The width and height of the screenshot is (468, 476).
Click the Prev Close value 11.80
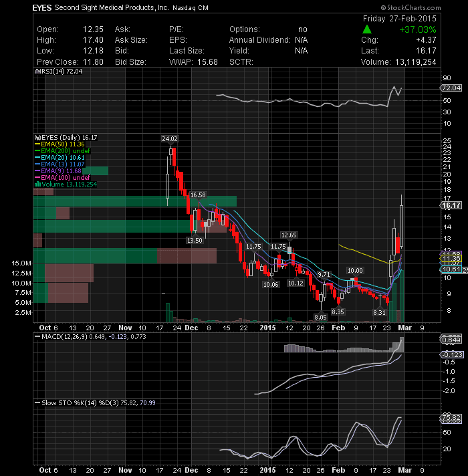point(93,62)
